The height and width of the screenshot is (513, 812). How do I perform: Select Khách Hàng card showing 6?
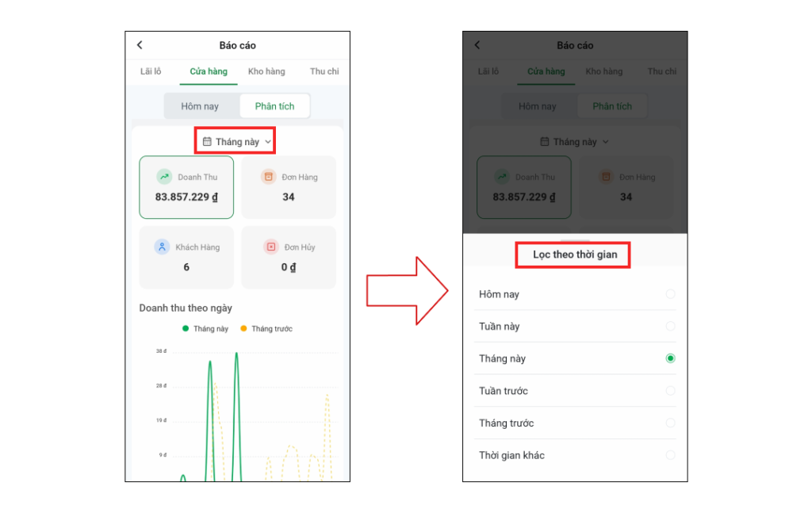point(186,257)
